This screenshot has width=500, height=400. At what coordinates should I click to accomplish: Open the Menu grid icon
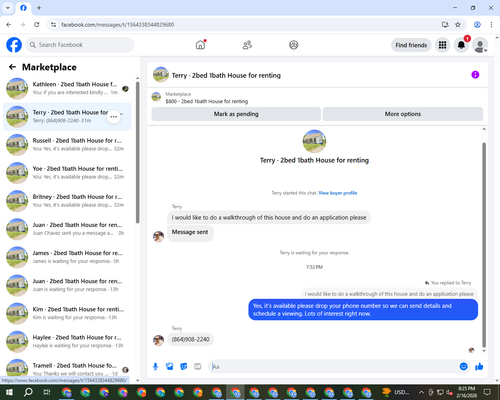pyautogui.click(x=442, y=45)
